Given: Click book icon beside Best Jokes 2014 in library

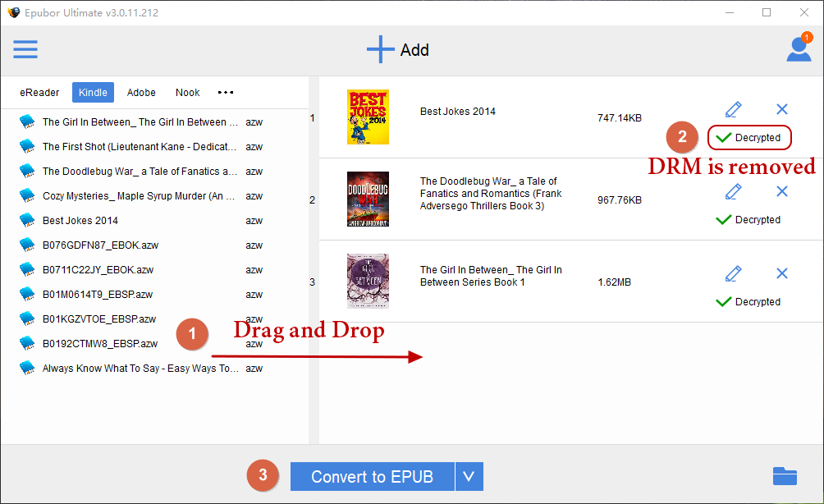Looking at the screenshot, I should point(27,220).
